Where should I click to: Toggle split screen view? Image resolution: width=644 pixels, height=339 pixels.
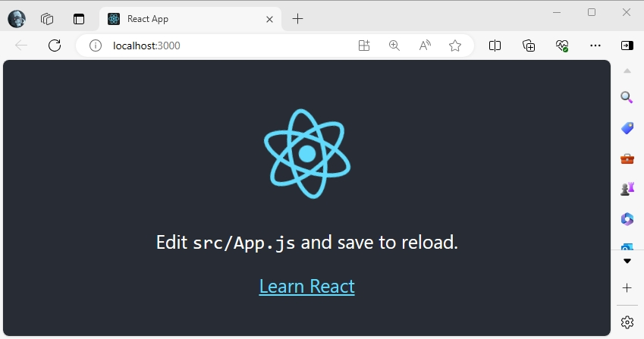coord(495,46)
